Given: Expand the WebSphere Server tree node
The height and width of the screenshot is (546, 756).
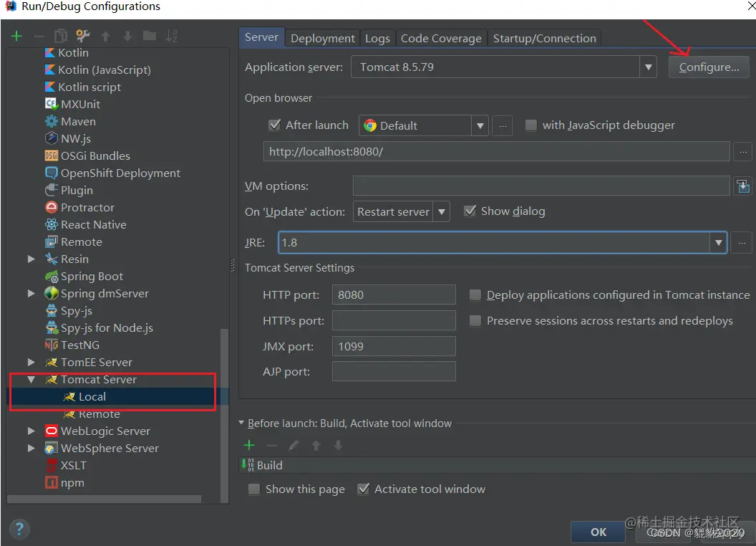Looking at the screenshot, I should 31,448.
